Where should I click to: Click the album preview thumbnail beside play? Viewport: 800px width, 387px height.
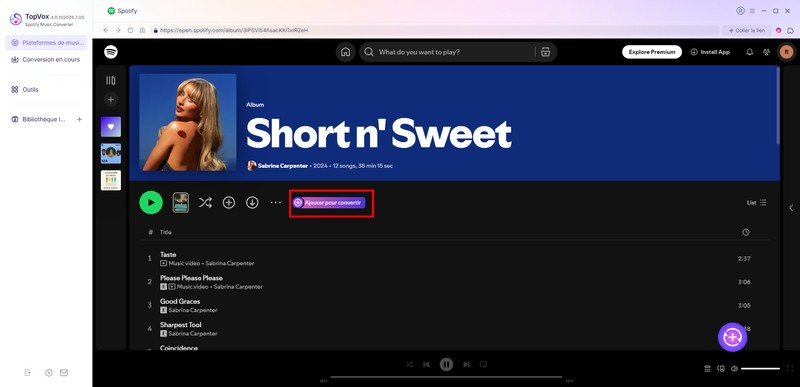[181, 202]
